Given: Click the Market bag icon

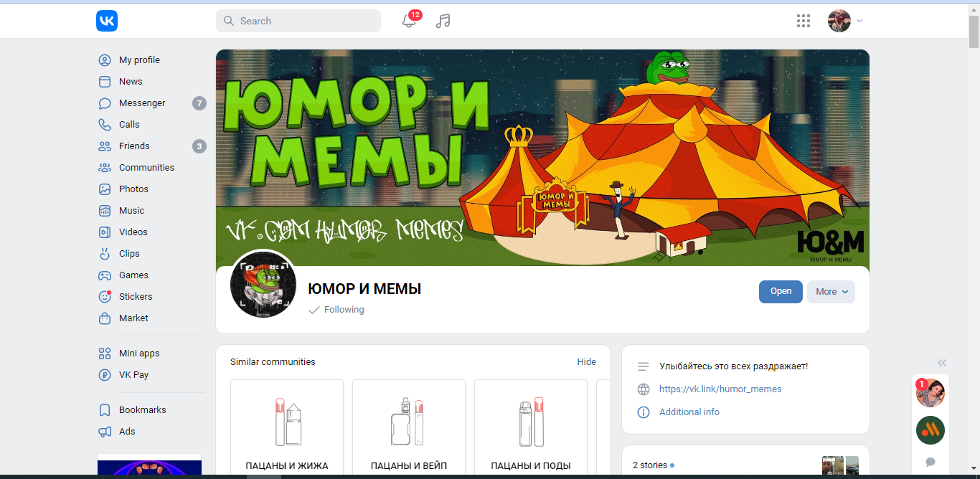Looking at the screenshot, I should (x=105, y=318).
